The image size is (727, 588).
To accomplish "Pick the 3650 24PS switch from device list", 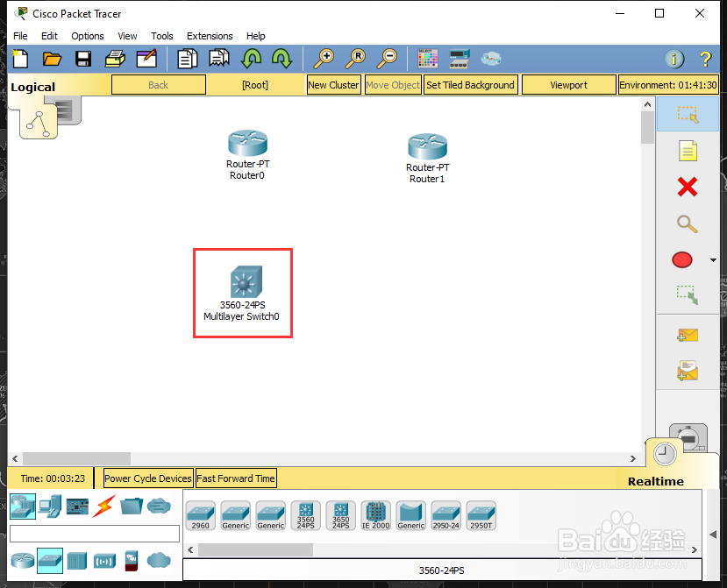I will (341, 515).
